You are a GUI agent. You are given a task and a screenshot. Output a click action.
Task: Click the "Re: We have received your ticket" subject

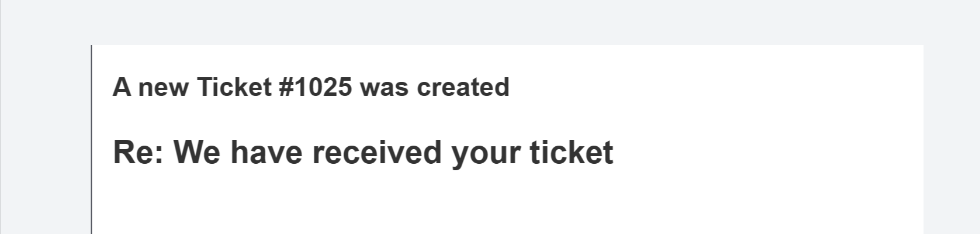pos(362,152)
